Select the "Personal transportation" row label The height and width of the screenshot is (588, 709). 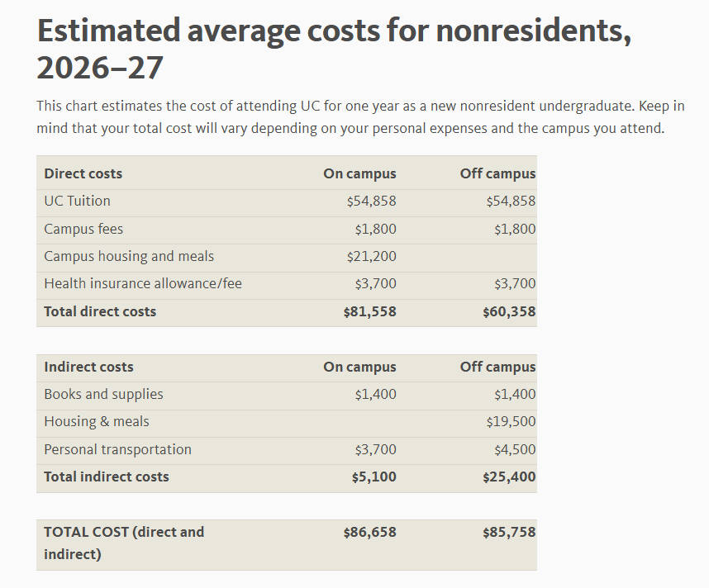[117, 449]
